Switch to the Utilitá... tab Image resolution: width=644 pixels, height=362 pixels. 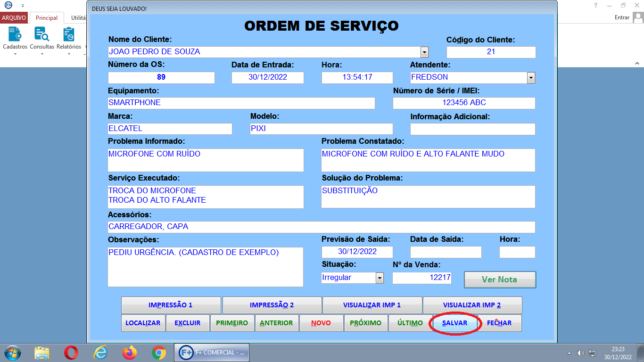78,18
